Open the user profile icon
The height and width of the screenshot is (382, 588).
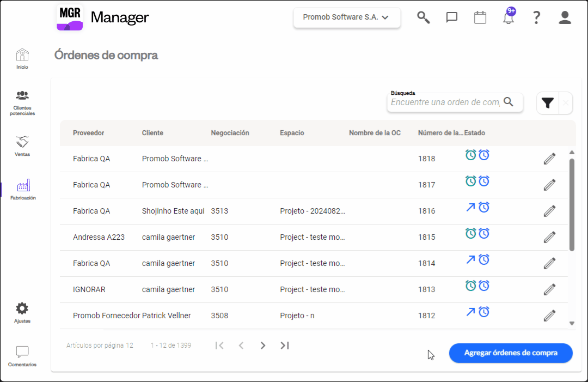tap(565, 17)
